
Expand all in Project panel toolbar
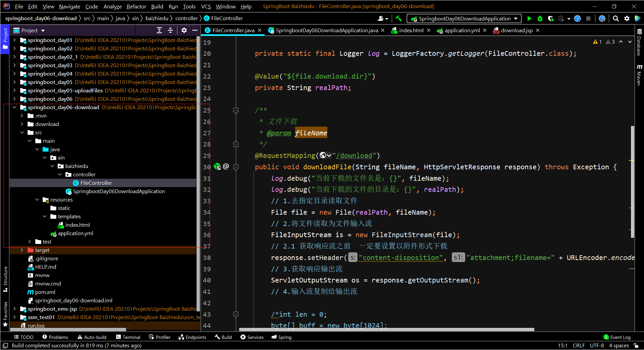[159, 30]
